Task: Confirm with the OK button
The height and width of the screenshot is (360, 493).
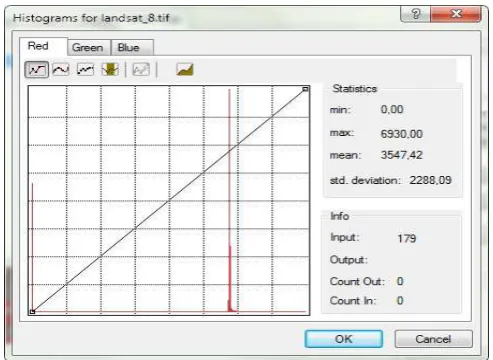Action: point(344,339)
